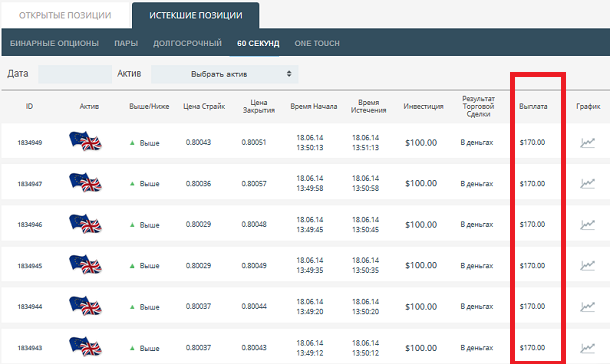
Task: Select trade ID 1834946
Action: (x=30, y=224)
